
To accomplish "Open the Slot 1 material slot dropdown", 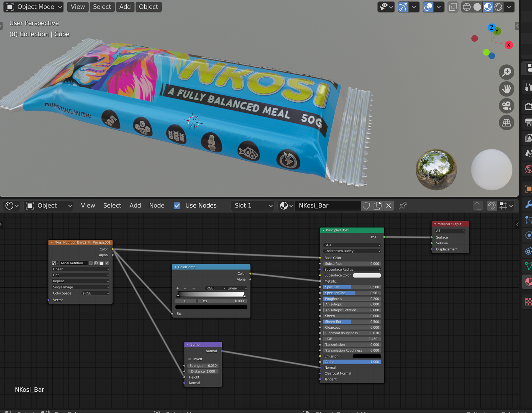I will (x=252, y=206).
